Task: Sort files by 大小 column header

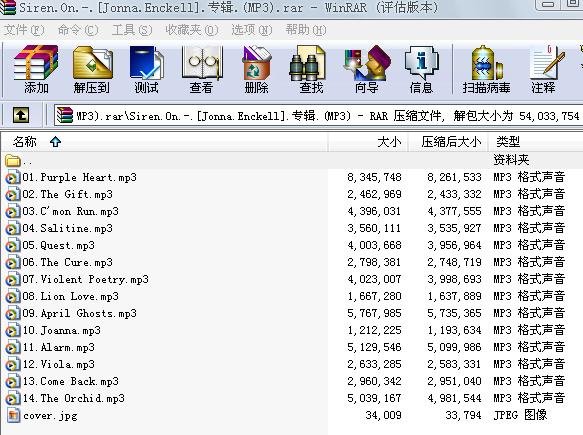Action: click(368, 142)
